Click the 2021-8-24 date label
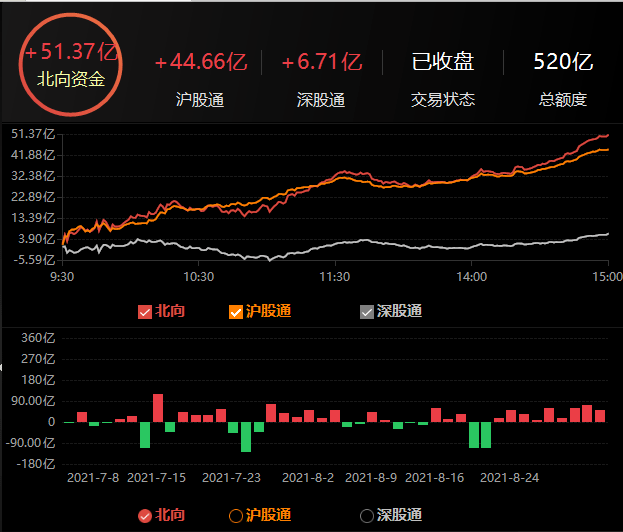623x532 pixels. coord(510,478)
